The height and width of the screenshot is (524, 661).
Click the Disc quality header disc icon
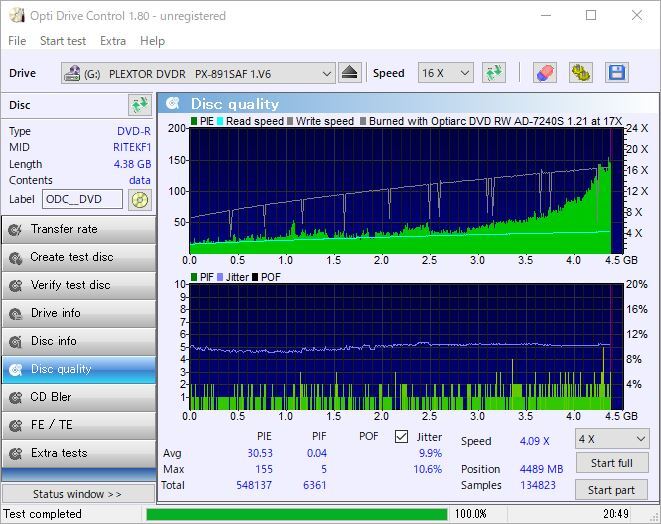click(172, 103)
